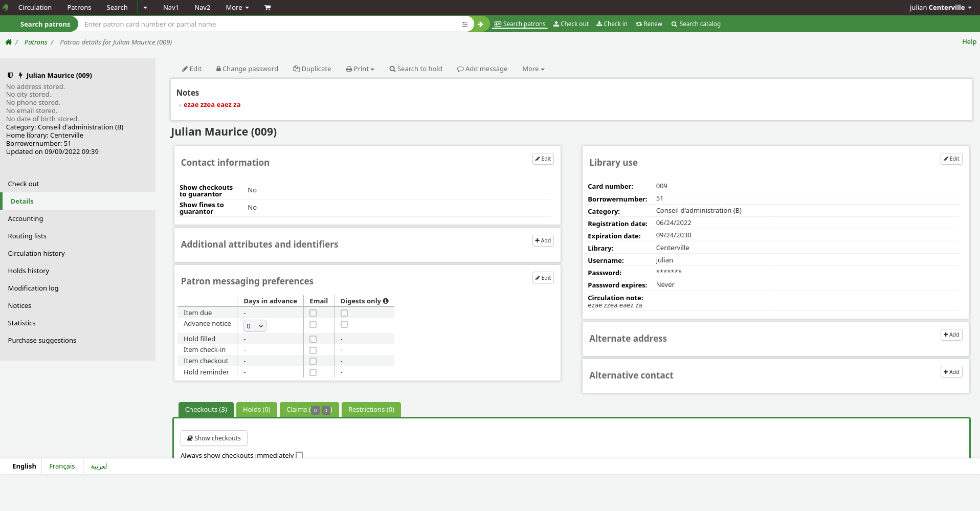The height and width of the screenshot is (511, 980).
Task: Click the shopping cart icon in navigation
Action: tap(267, 7)
